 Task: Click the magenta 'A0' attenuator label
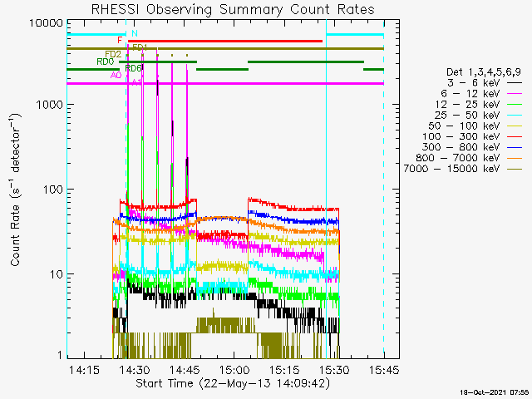pos(116,75)
